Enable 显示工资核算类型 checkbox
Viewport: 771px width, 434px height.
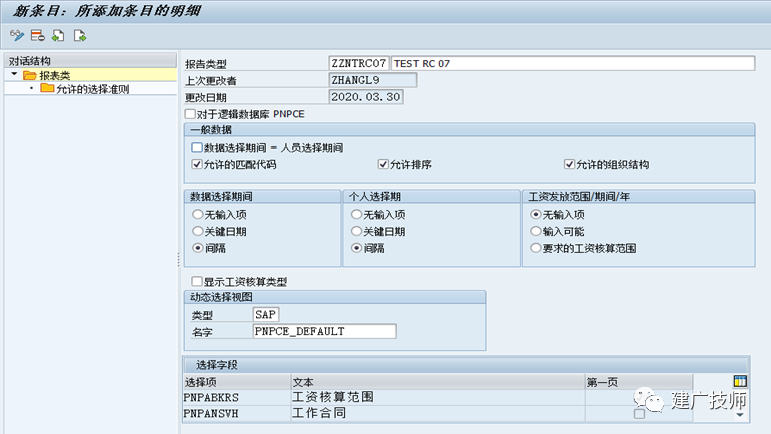tap(197, 281)
